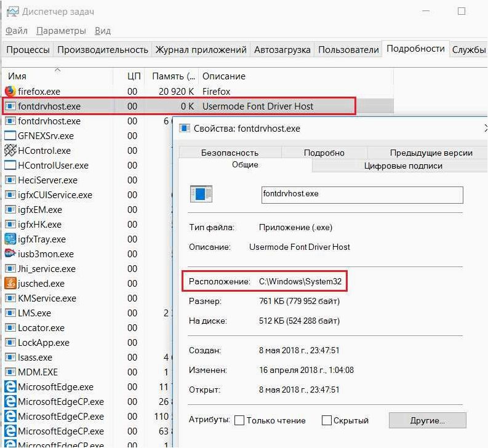Image resolution: width=488 pixels, height=448 pixels.
Task: Sort by the 'Память' column header
Action: 173,76
